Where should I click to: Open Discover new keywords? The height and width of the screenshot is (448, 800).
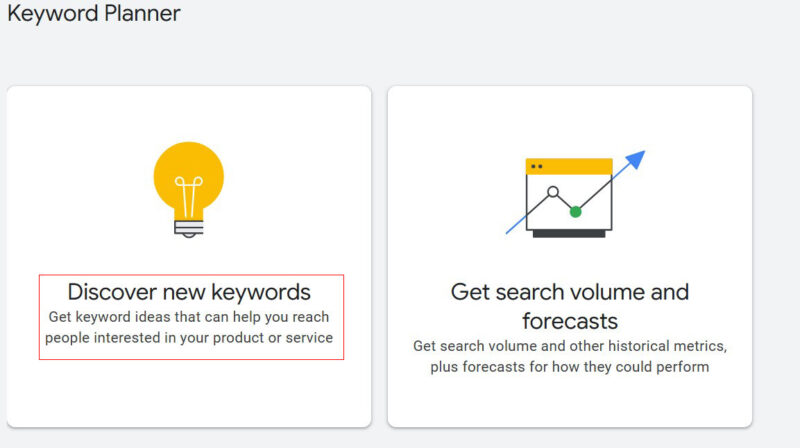click(189, 292)
